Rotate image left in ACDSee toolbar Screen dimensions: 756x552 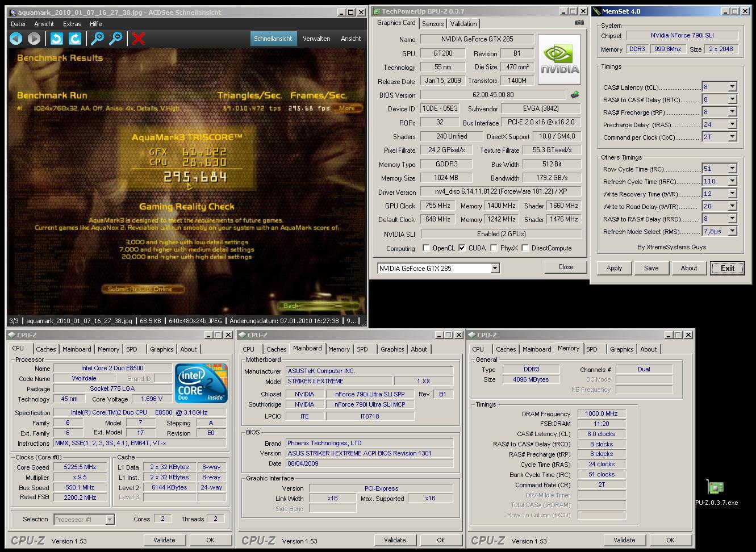[x=56, y=38]
